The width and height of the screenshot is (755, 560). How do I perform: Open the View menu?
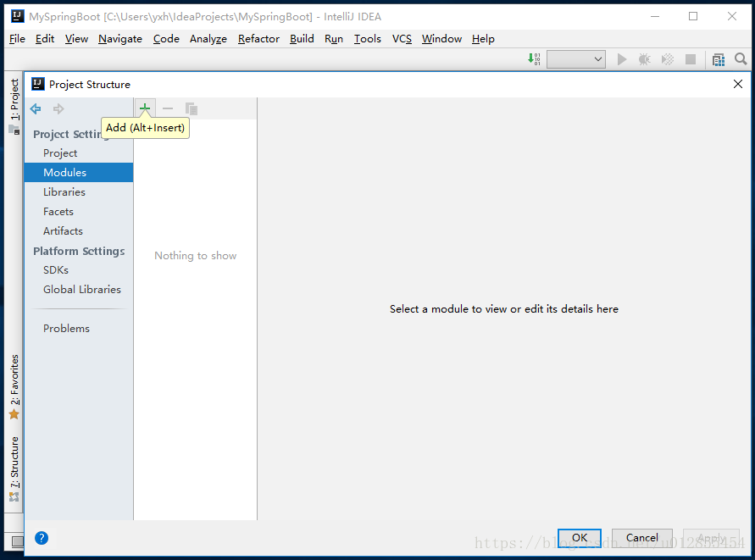click(x=76, y=39)
